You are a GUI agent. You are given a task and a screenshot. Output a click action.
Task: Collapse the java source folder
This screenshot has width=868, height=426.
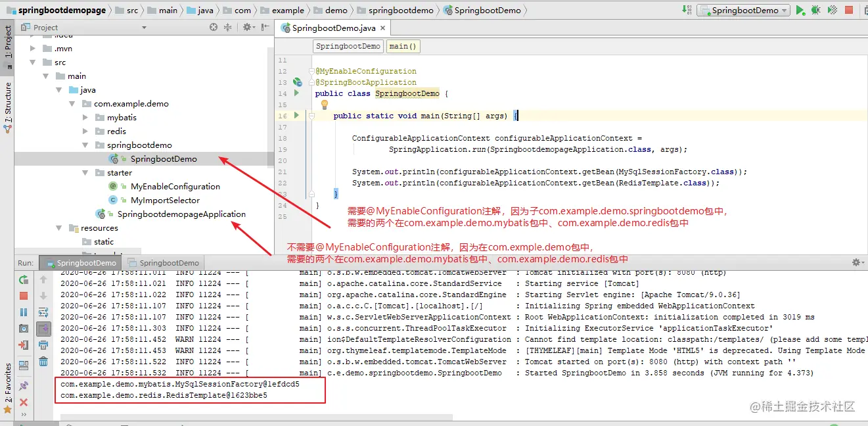coord(59,90)
